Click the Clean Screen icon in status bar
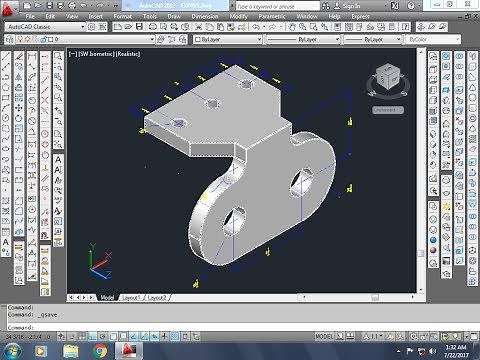 coord(473,337)
